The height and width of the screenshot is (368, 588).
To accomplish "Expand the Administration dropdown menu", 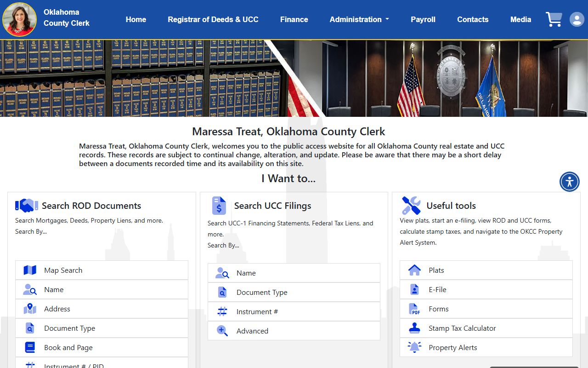I will tap(359, 19).
